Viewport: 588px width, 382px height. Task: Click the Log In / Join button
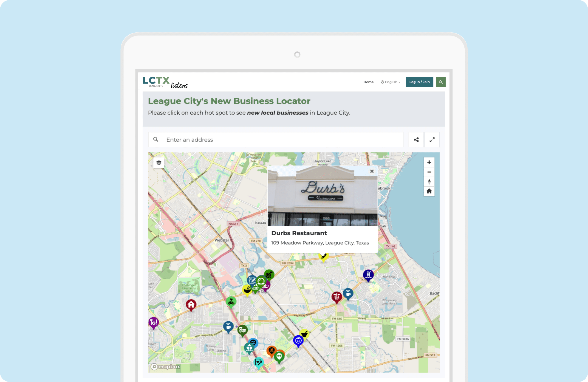[419, 82]
